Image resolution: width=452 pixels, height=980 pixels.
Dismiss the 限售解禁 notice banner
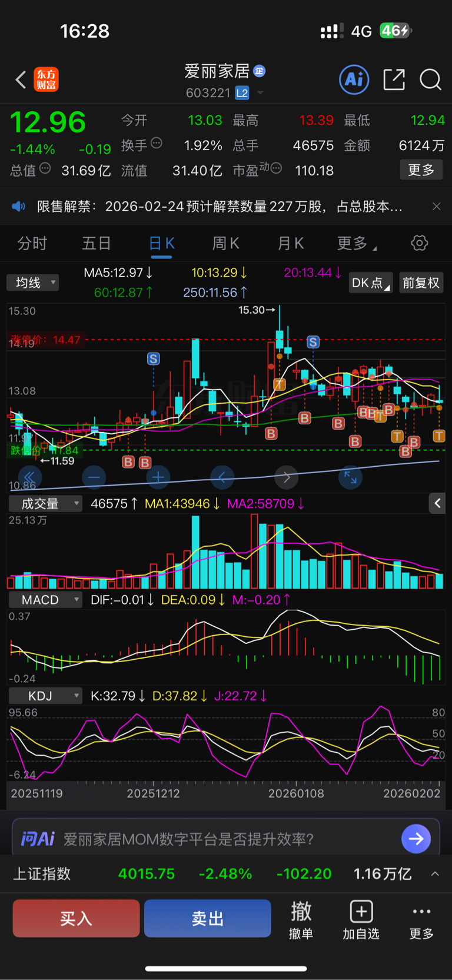436,207
